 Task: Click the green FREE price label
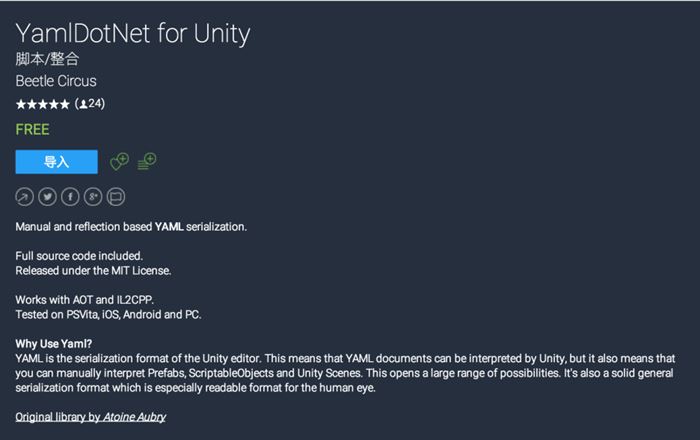click(x=32, y=130)
